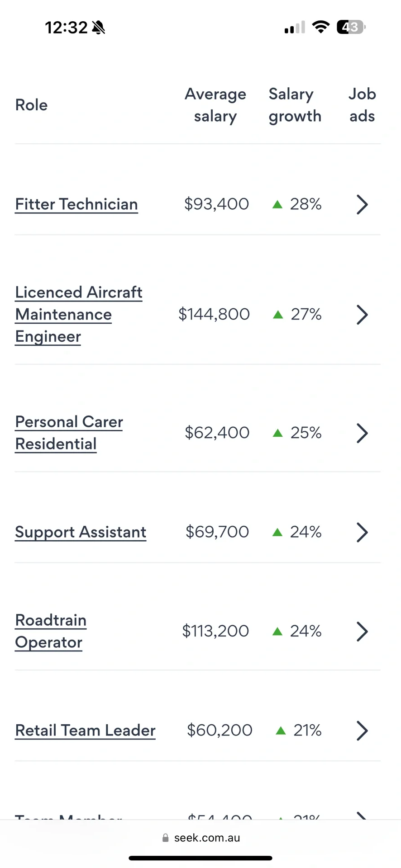Tap the muted bell icon in status bar
The image size is (401, 868).
click(98, 28)
